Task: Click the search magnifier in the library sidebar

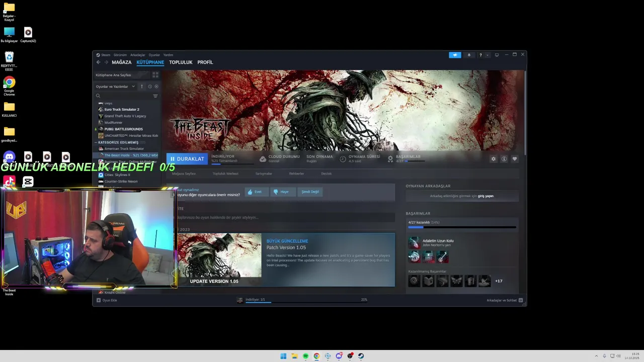Action: click(98, 96)
